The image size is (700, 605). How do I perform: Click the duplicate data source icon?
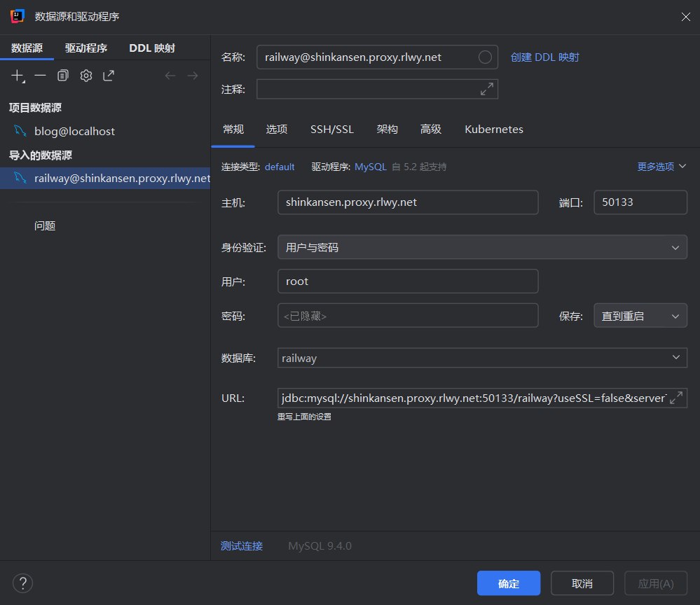[63, 76]
